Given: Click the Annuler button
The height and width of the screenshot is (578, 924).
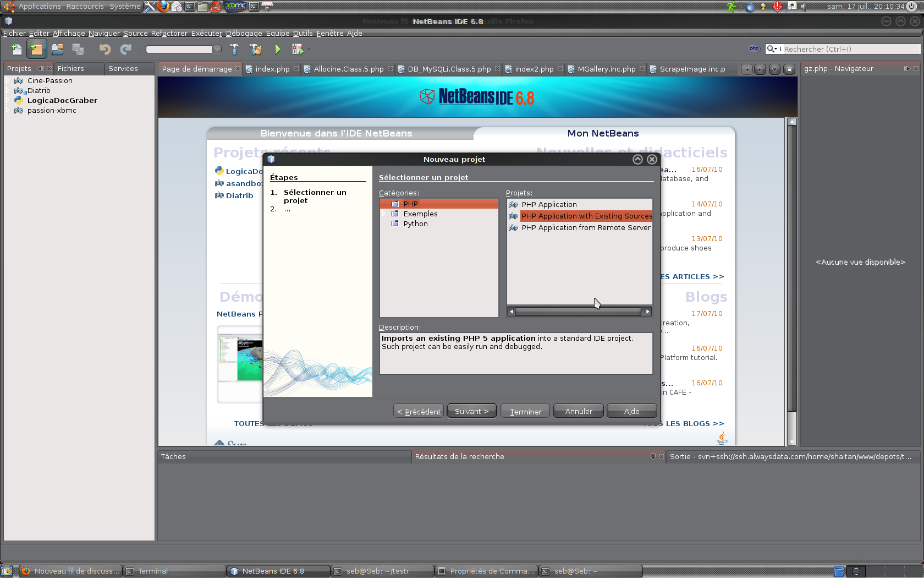Looking at the screenshot, I should 579,411.
